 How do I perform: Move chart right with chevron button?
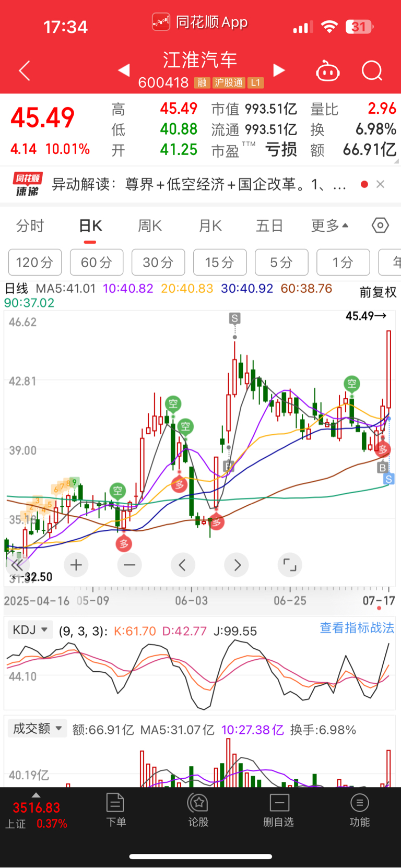click(x=237, y=565)
